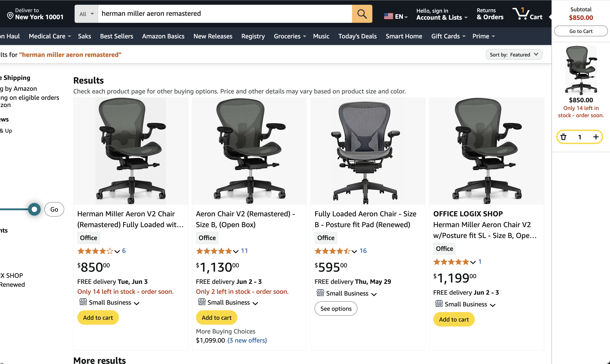Open the All departments search dropdown
The width and height of the screenshot is (610, 364).
(x=86, y=14)
